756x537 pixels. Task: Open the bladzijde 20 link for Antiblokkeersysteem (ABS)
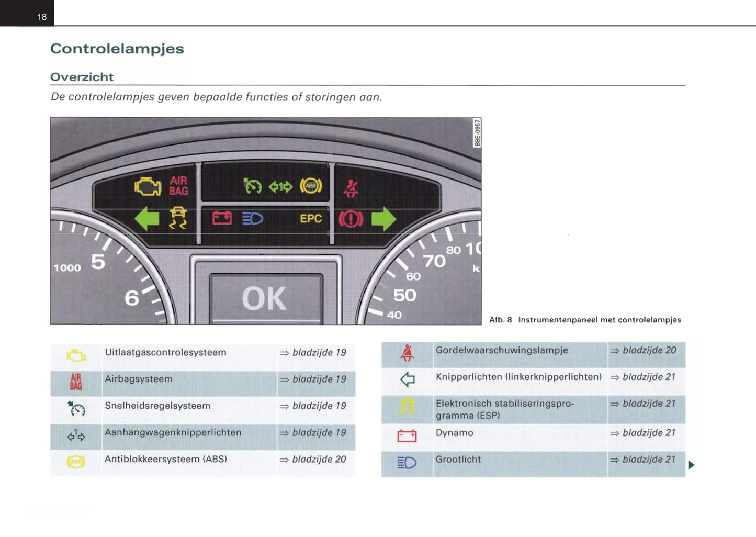pos(313,460)
